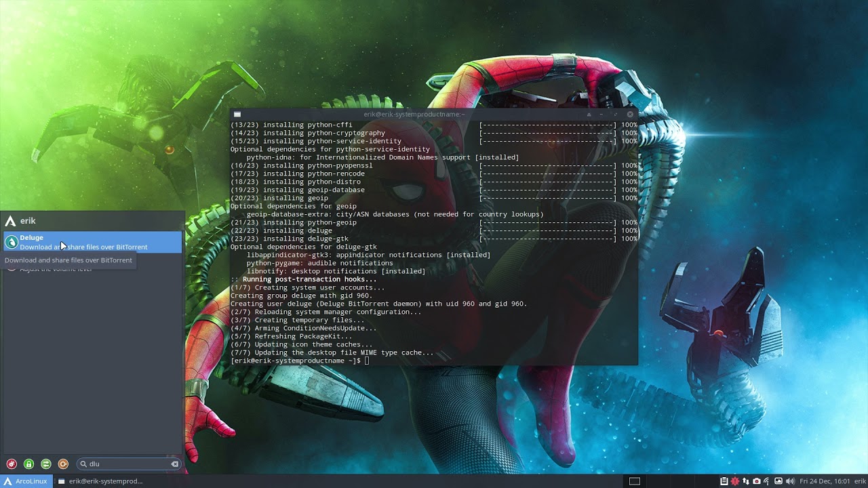The image size is (868, 488).
Task: Click the green switch user icon
Action: click(46, 464)
